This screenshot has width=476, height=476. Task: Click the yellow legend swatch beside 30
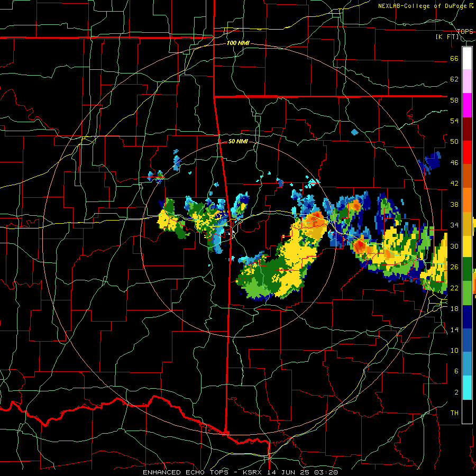point(467,246)
